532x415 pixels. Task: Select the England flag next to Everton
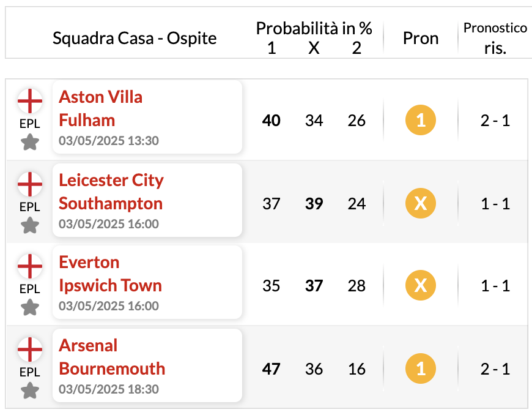pyautogui.click(x=30, y=266)
